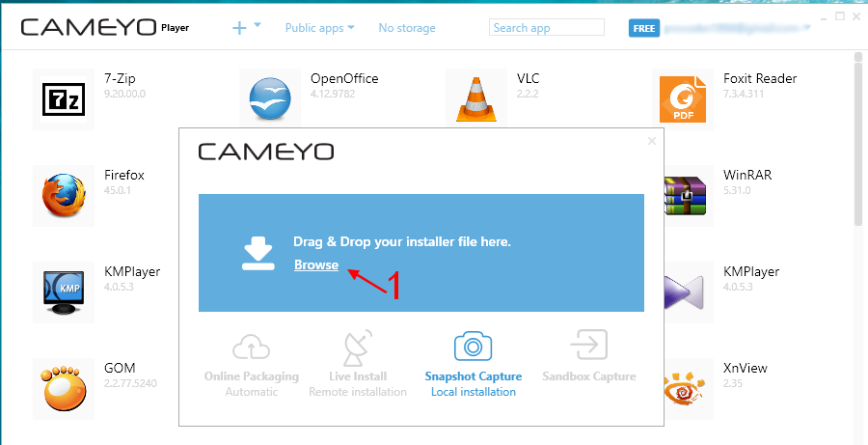Click the Drag & Drop installer text
Screen dimensions: 868x445
pos(402,242)
